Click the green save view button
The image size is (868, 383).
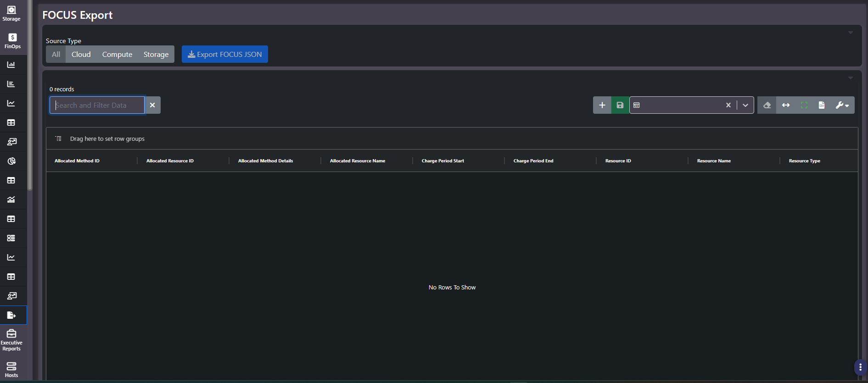tap(620, 105)
